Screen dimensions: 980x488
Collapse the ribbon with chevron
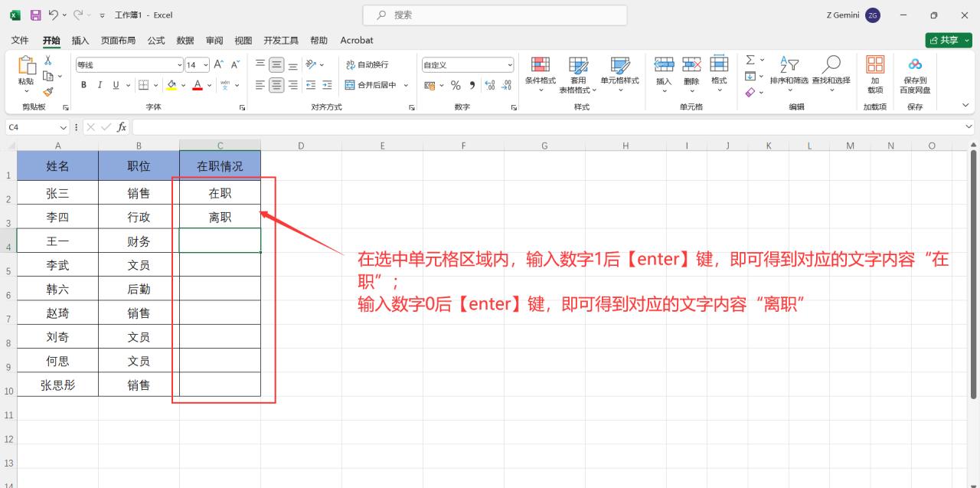coord(965,106)
